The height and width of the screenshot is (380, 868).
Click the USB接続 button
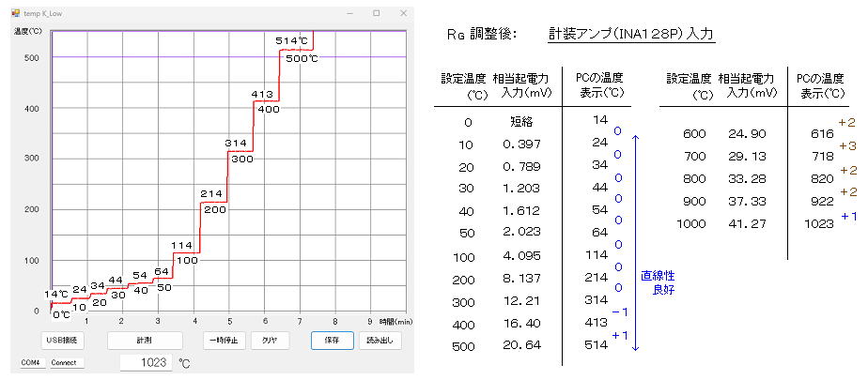click(x=65, y=341)
